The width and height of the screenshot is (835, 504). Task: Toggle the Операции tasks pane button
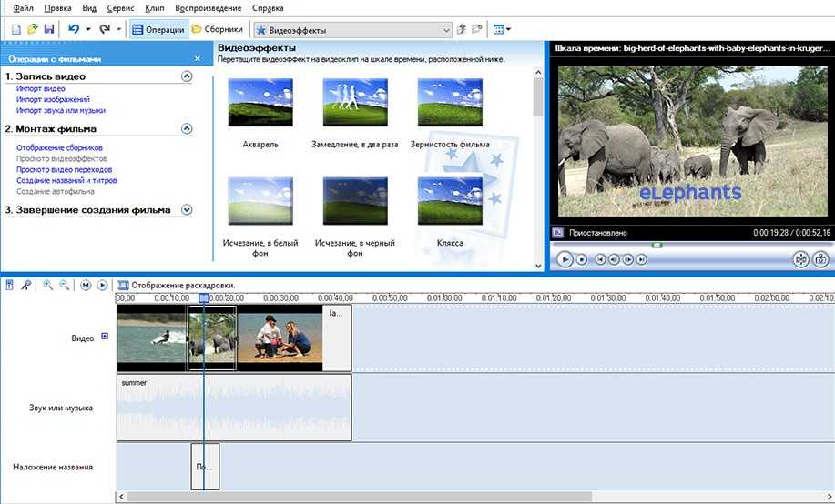coord(158,30)
